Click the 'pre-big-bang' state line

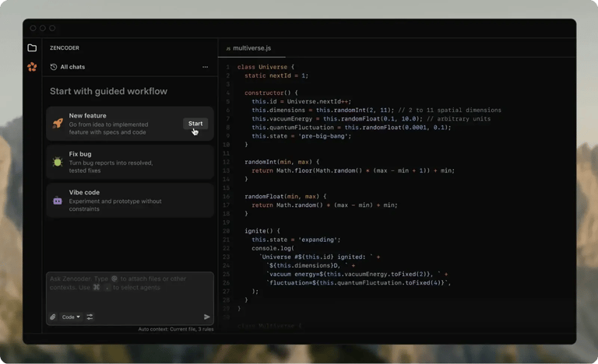point(301,136)
